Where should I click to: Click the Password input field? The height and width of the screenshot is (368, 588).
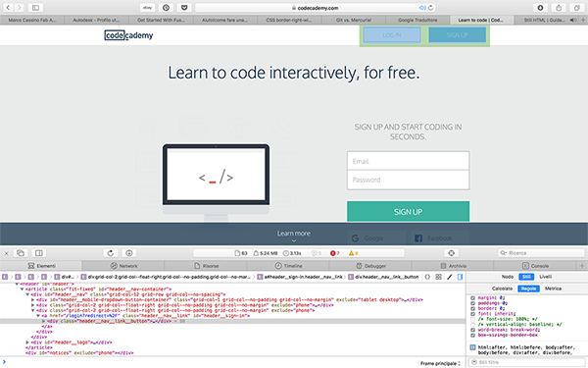click(x=408, y=180)
